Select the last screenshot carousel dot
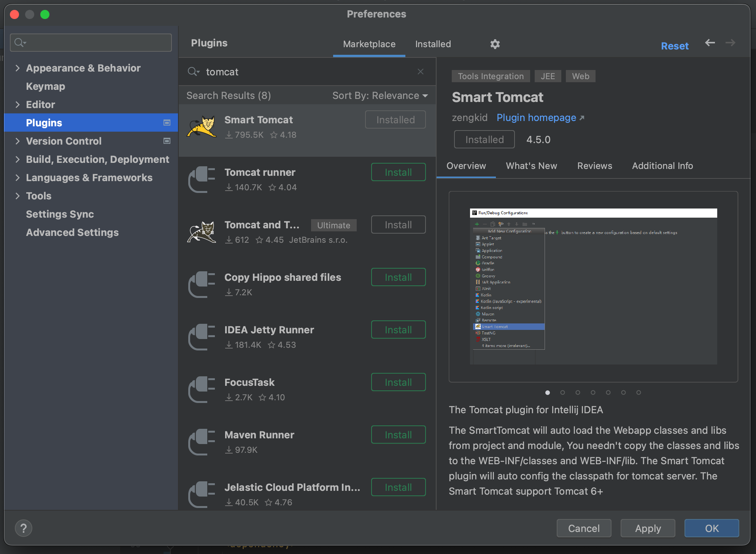756x554 pixels. 638,392
